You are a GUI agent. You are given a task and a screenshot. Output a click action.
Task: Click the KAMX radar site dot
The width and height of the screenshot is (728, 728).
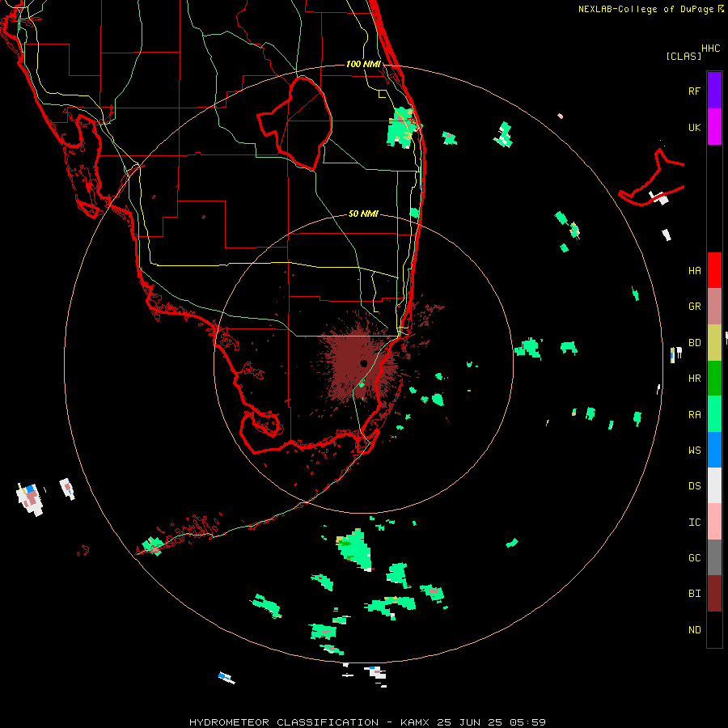tap(363, 363)
